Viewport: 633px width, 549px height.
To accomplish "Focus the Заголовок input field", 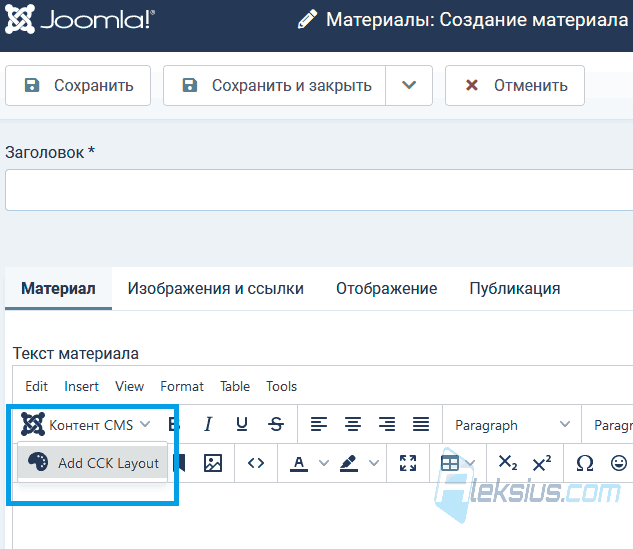I will (x=319, y=190).
